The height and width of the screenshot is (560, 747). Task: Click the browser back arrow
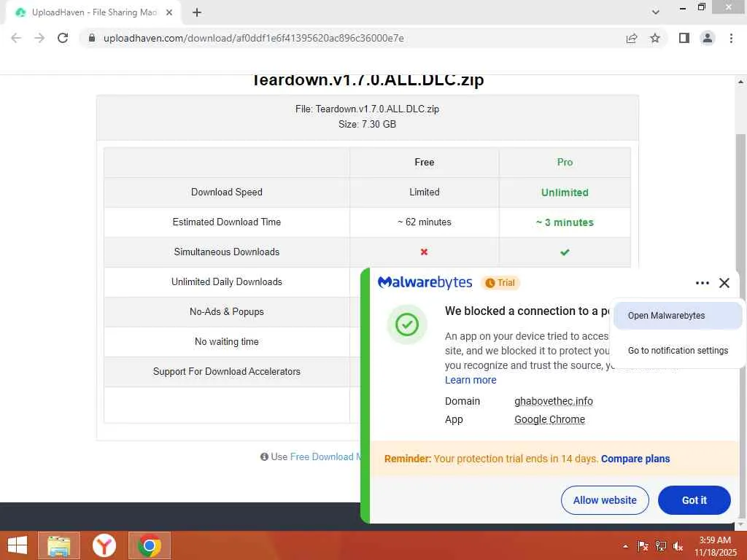point(16,38)
